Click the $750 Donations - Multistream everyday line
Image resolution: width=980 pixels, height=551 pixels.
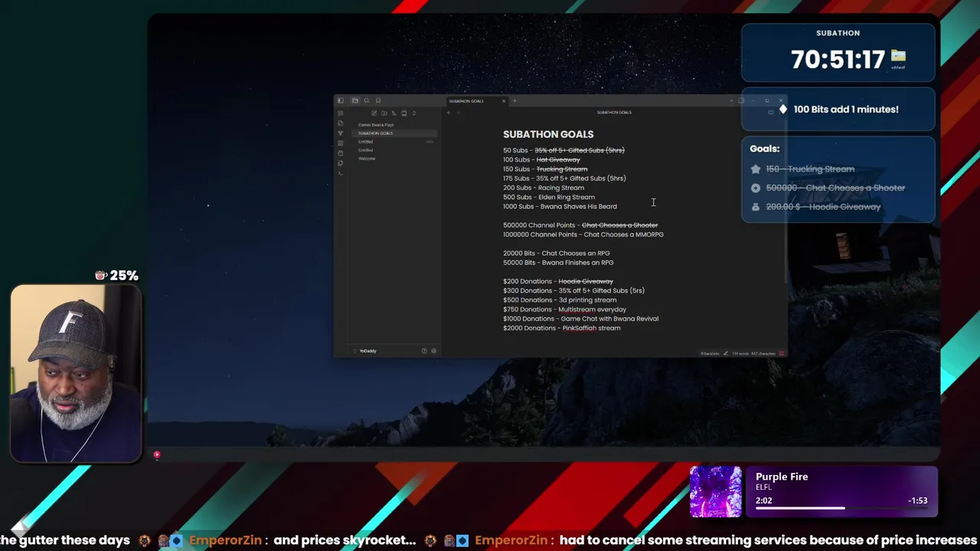pyautogui.click(x=564, y=309)
